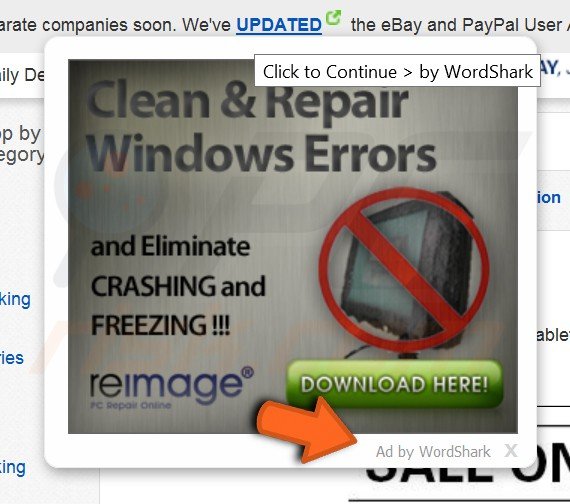Screen dimensions: 570x504
Task: Click the Click to Continue by WordShark tooltip
Action: (x=397, y=71)
